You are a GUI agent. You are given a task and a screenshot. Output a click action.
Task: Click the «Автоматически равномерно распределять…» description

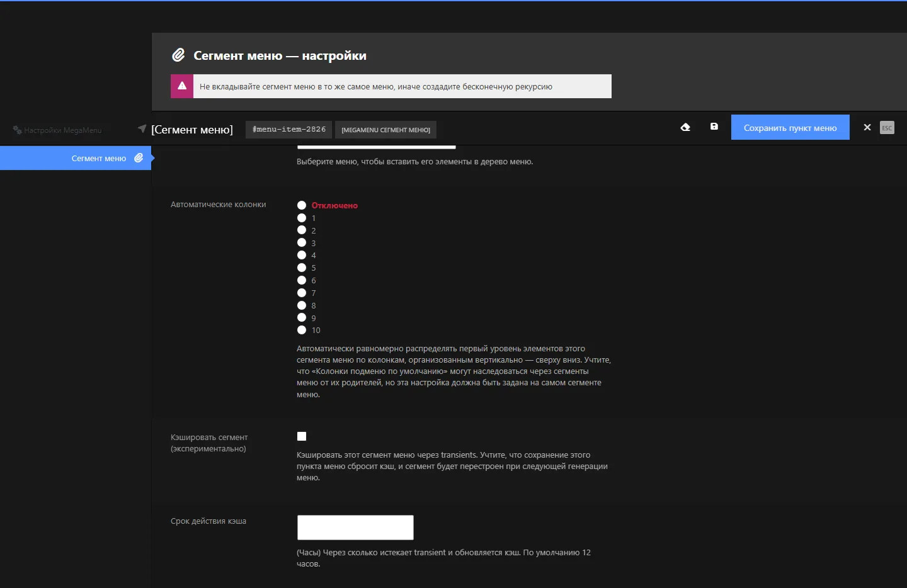[453, 371]
